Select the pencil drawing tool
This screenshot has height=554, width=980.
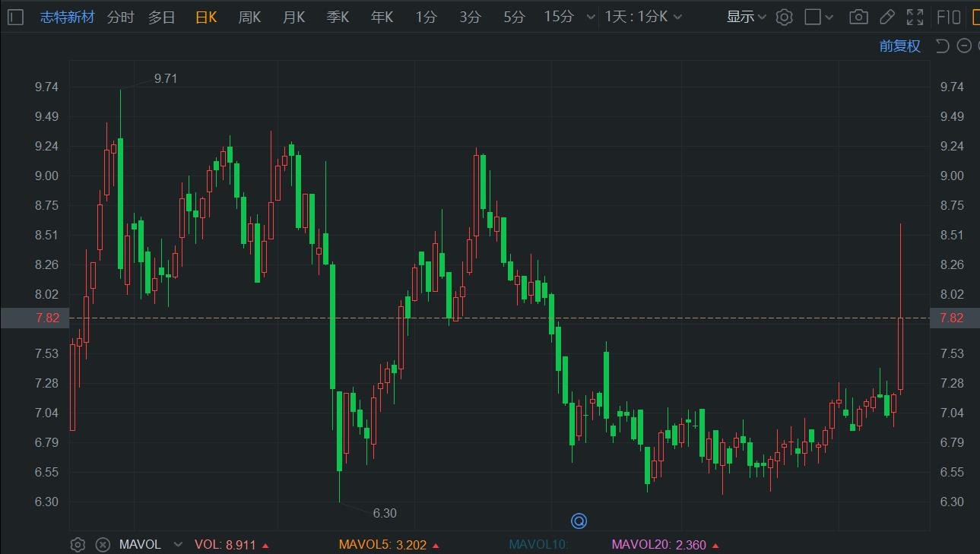(886, 17)
